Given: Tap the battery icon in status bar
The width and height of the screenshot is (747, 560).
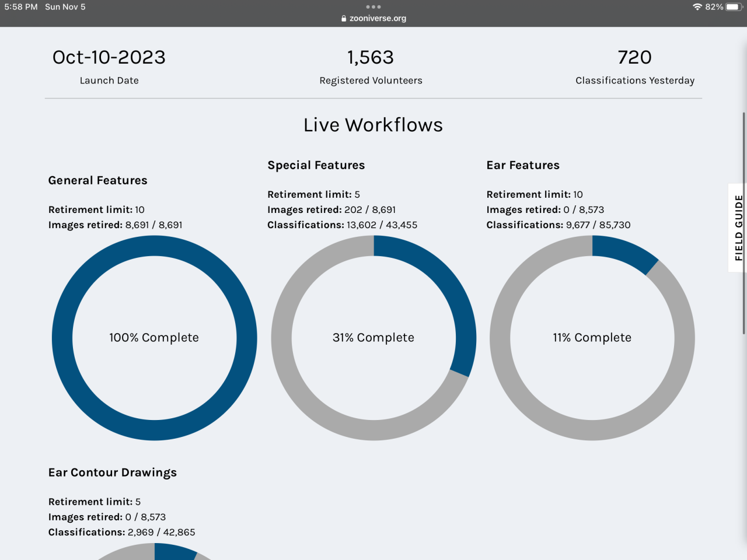Looking at the screenshot, I should 734,7.
